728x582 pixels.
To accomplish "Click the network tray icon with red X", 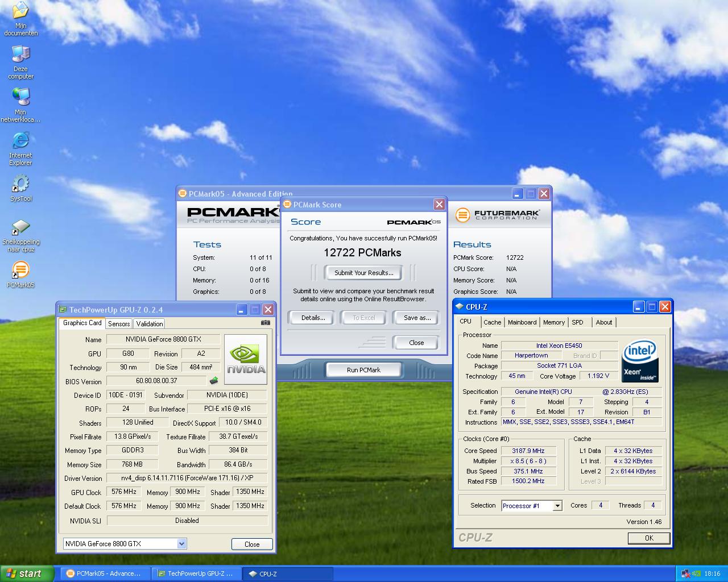I will [x=685, y=573].
